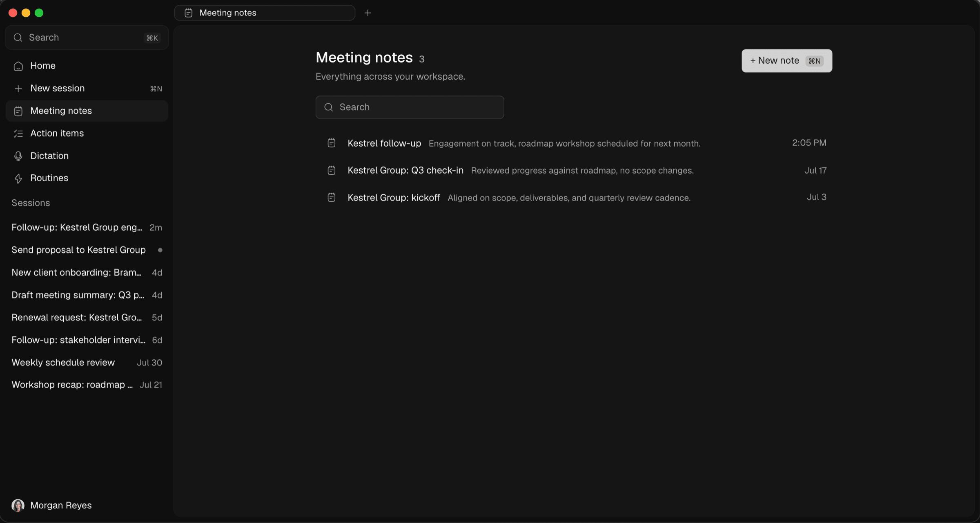Click Morgan Reyes profile avatar
Viewport: 980px width, 523px height.
coord(18,505)
